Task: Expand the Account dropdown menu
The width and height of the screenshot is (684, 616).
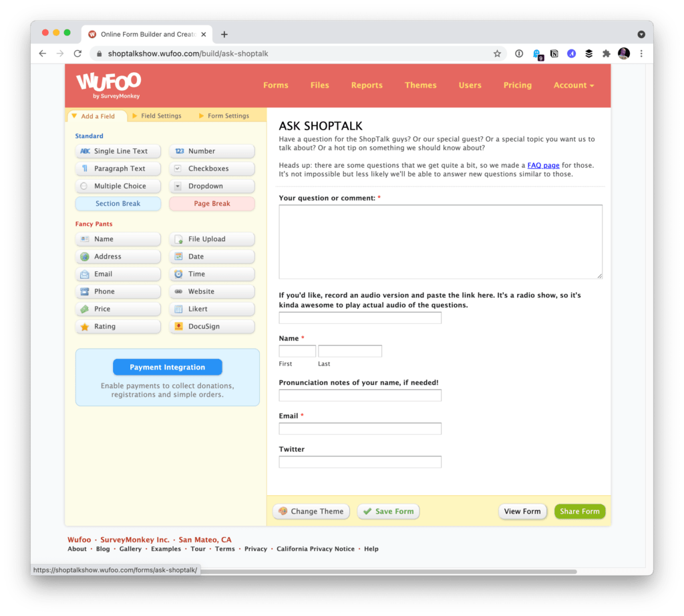Action: pos(574,85)
